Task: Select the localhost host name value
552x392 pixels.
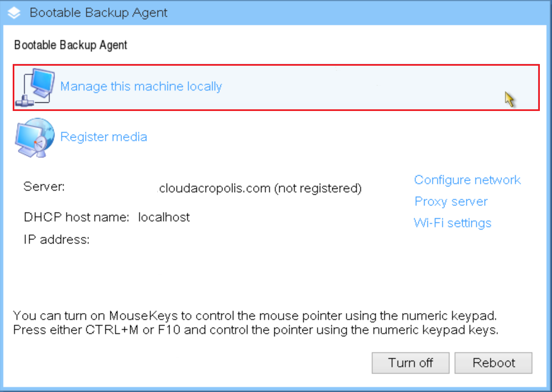Action: coord(164,217)
